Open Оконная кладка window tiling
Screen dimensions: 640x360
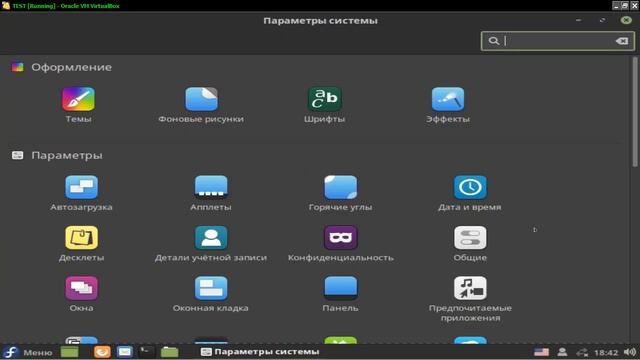point(211,288)
